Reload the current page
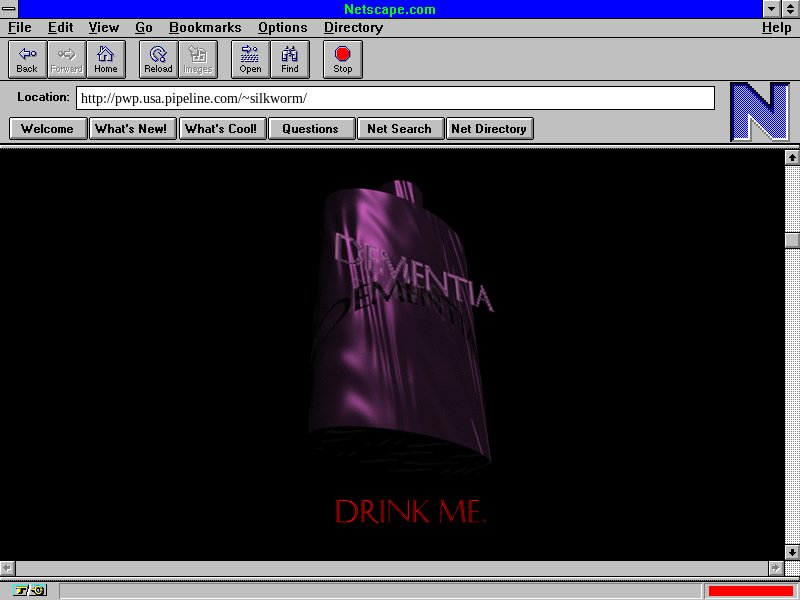This screenshot has height=600, width=800. point(158,59)
